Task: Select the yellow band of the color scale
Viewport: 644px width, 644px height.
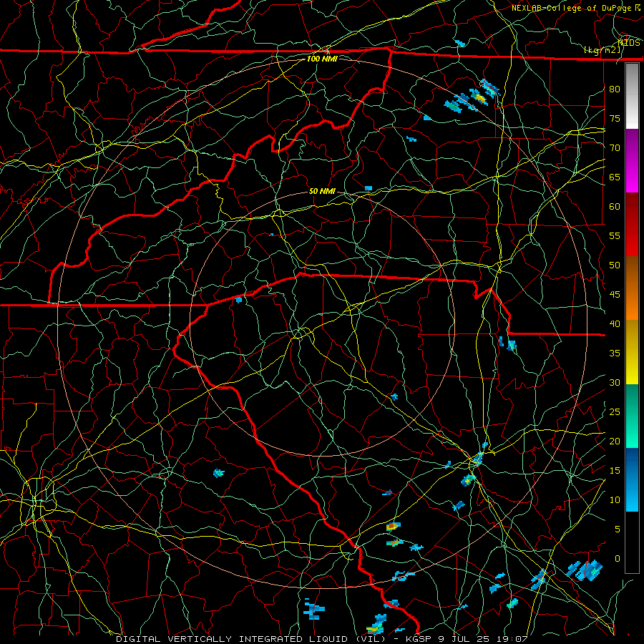Action: pos(632,352)
